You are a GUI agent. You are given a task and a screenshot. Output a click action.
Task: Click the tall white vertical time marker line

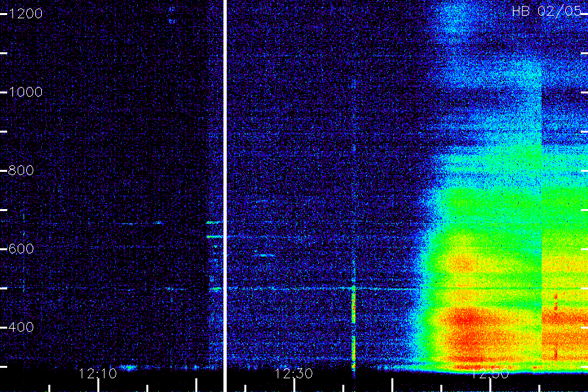point(225,196)
